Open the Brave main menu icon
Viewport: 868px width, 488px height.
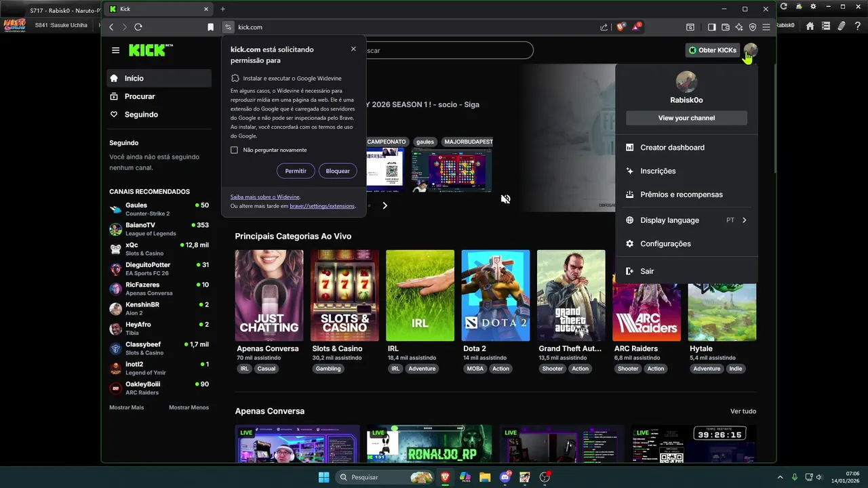[766, 27]
